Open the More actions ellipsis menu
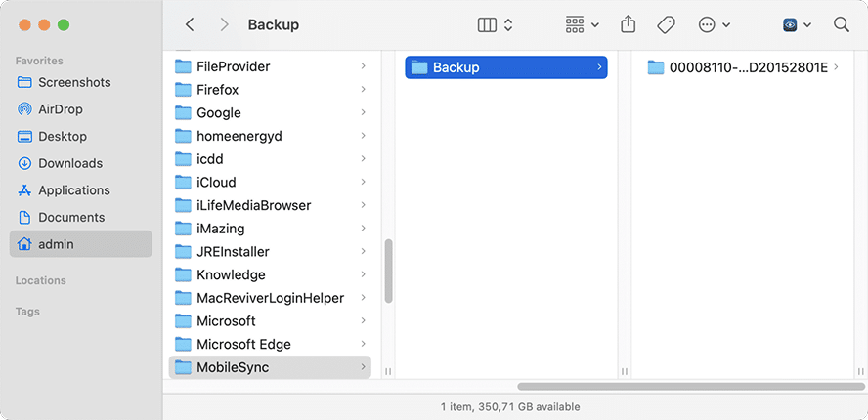This screenshot has height=420, width=868. [x=707, y=24]
